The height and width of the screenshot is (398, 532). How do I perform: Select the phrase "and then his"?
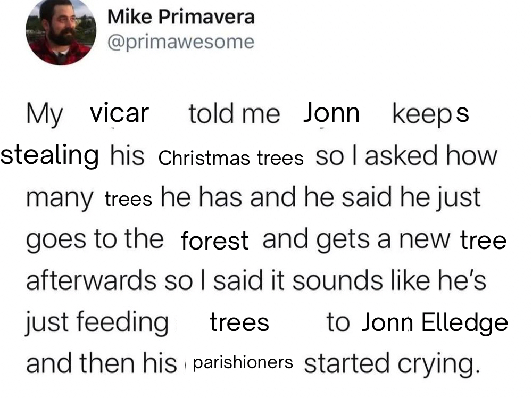click(101, 363)
